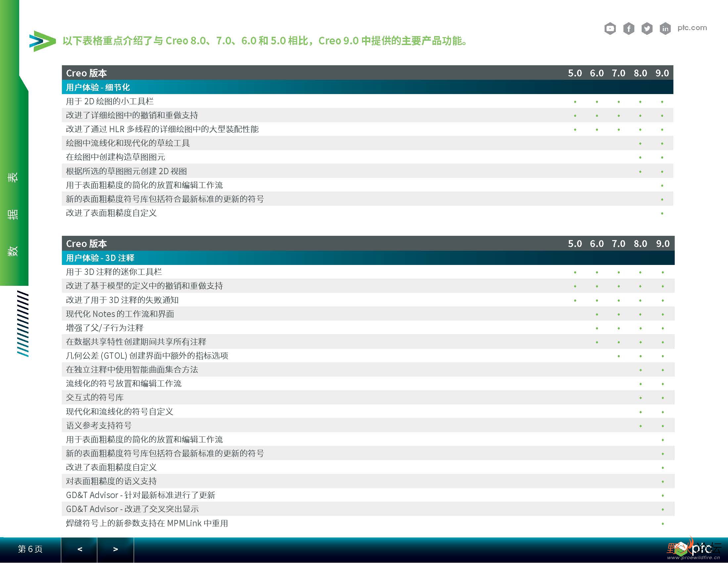Click the row 现代化和流线化的符号自定义
The image size is (728, 563).
point(368,412)
